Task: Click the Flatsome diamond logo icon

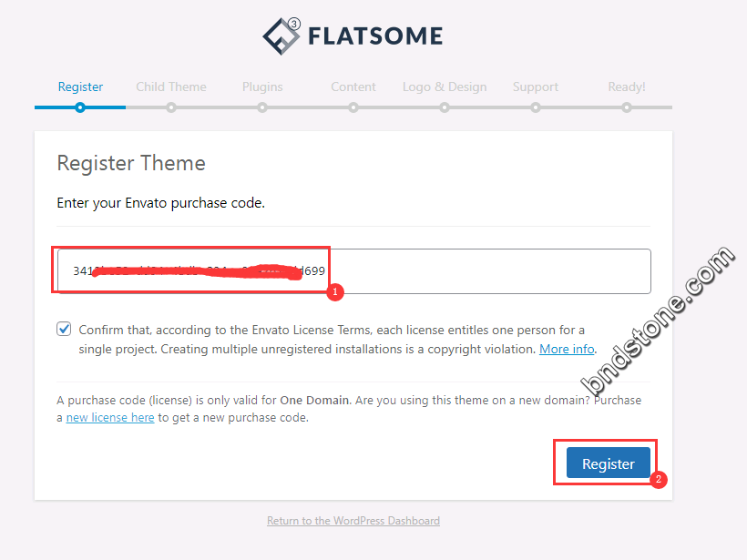Action: tap(281, 36)
